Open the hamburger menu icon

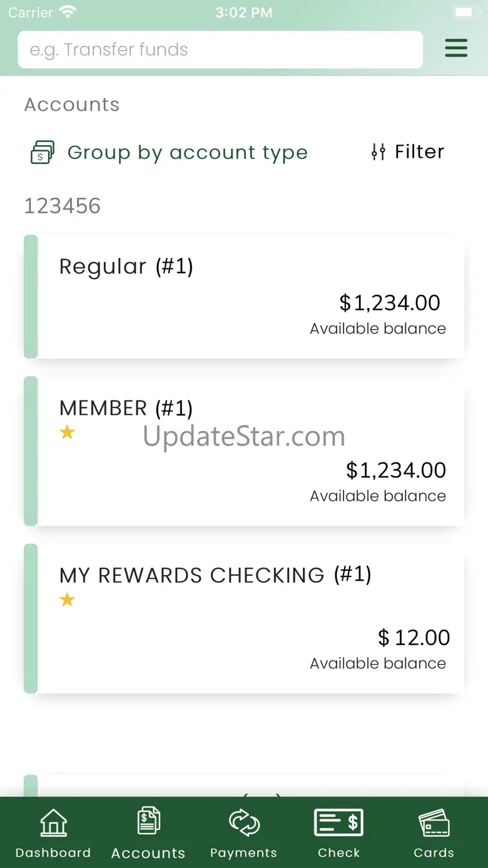pyautogui.click(x=456, y=48)
